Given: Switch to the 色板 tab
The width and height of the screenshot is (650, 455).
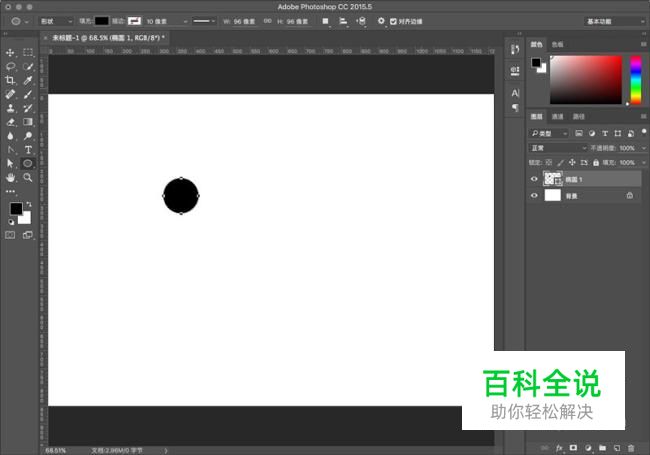Looking at the screenshot, I should point(558,44).
